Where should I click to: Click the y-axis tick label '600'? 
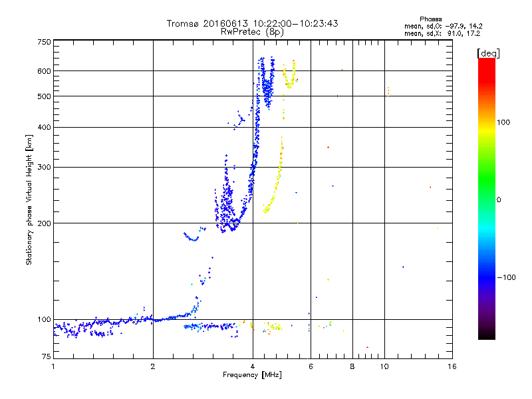(44, 71)
